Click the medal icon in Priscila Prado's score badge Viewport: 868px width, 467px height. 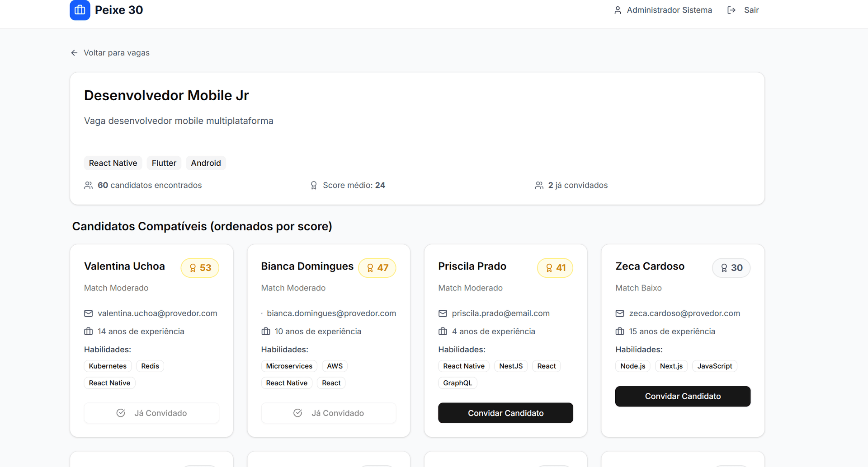pos(549,268)
